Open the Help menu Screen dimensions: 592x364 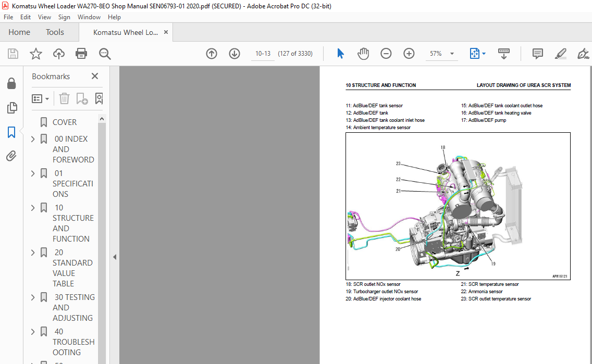coord(114,17)
